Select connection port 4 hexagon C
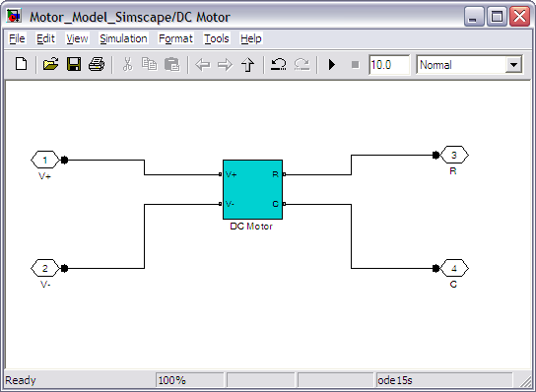This screenshot has height=392, width=536. click(x=454, y=268)
